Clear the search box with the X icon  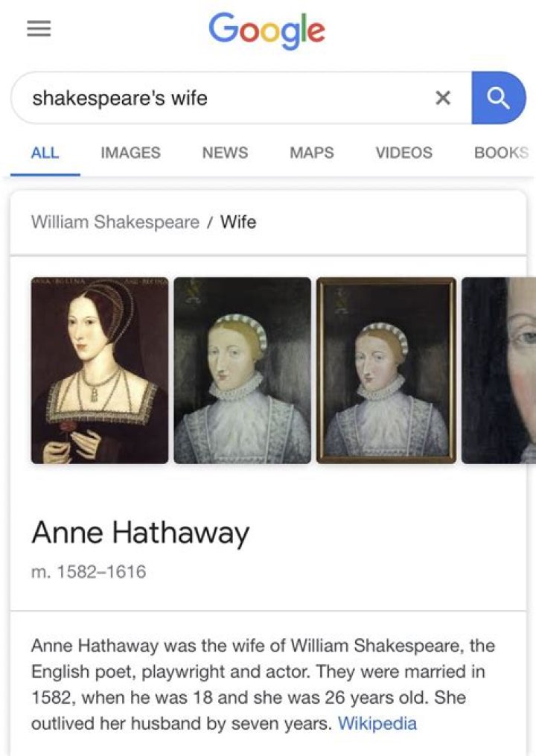tap(443, 98)
